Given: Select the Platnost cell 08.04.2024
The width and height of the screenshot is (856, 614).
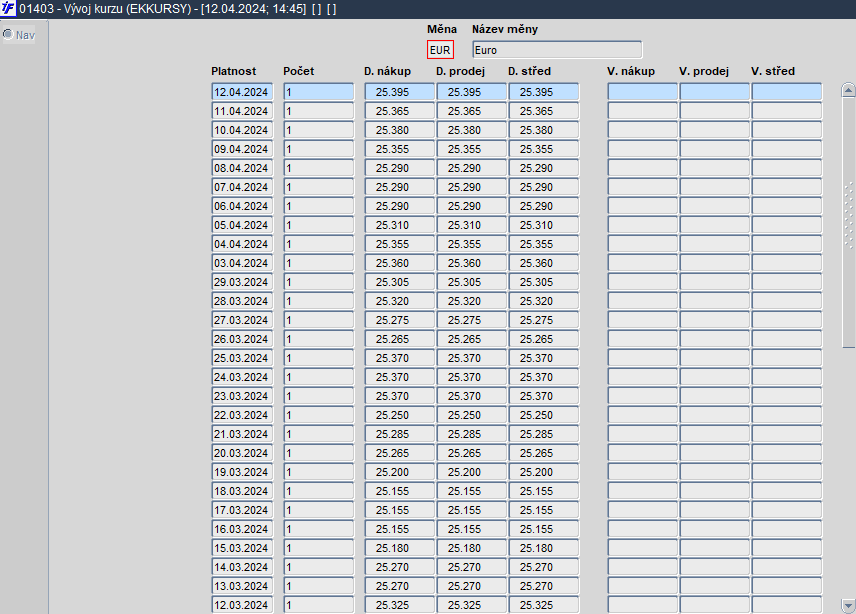Looking at the screenshot, I should point(242,168).
